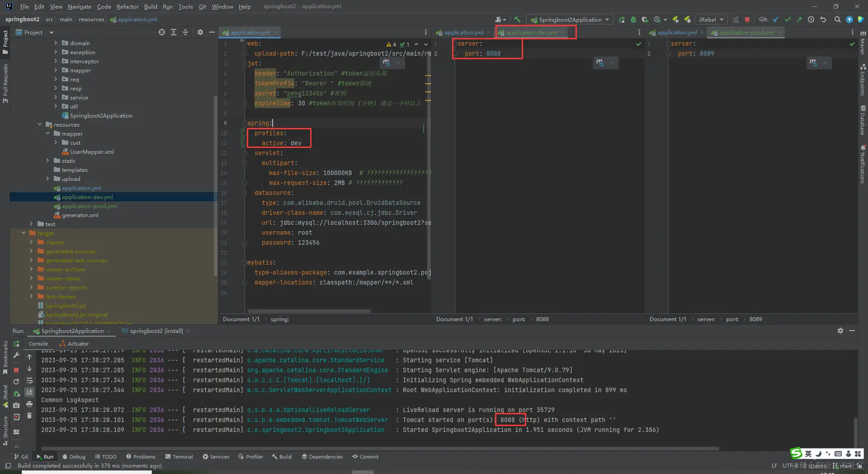Open Springboot2Application run configuration dropdown

point(571,19)
